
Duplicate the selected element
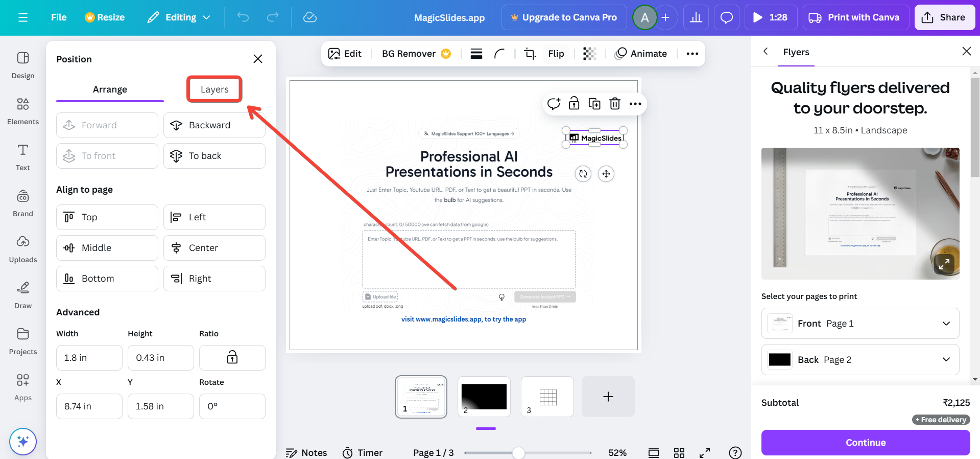click(594, 104)
